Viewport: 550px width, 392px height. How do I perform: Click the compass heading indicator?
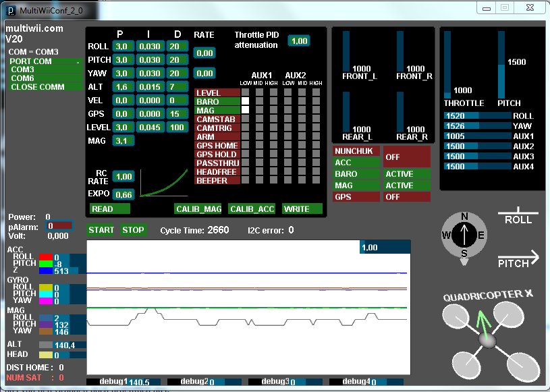(464, 235)
